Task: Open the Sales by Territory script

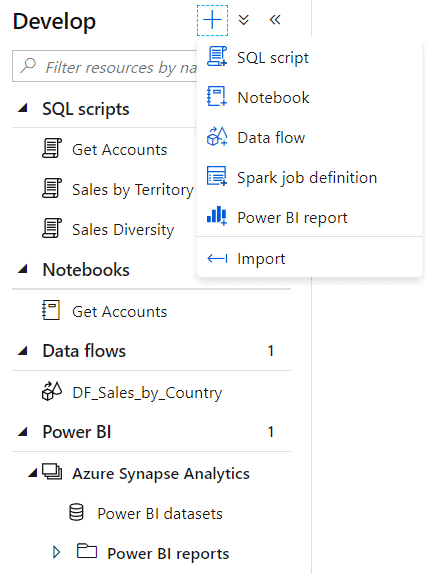Action: click(x=133, y=190)
